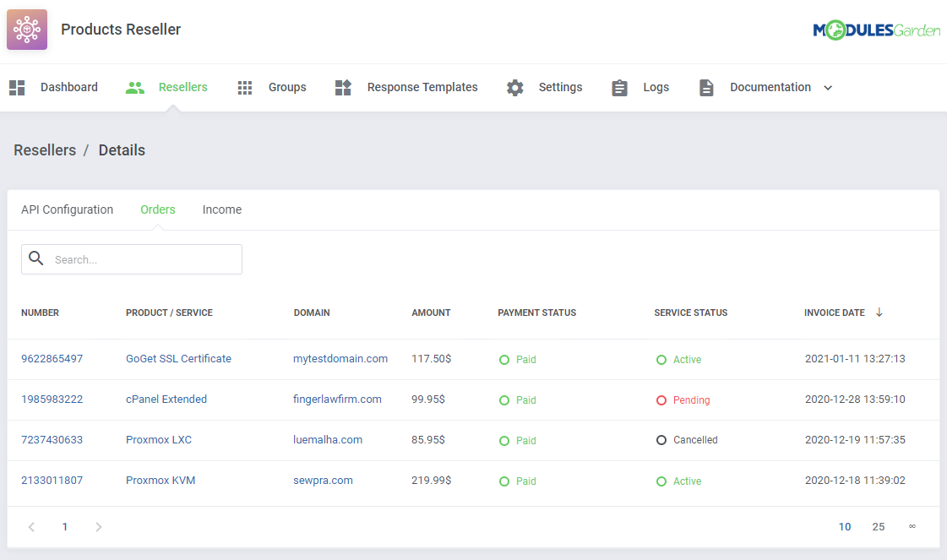Click amount 99.95$

(x=428, y=400)
